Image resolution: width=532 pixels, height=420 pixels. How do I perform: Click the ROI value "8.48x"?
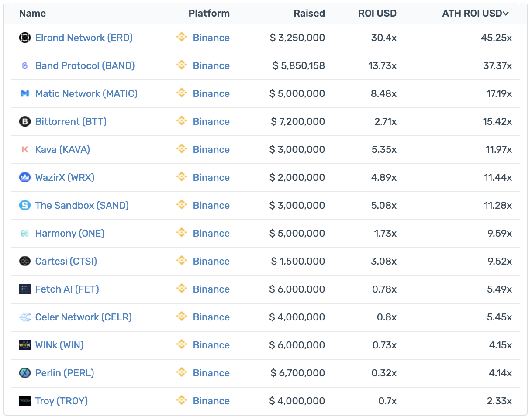384,93
